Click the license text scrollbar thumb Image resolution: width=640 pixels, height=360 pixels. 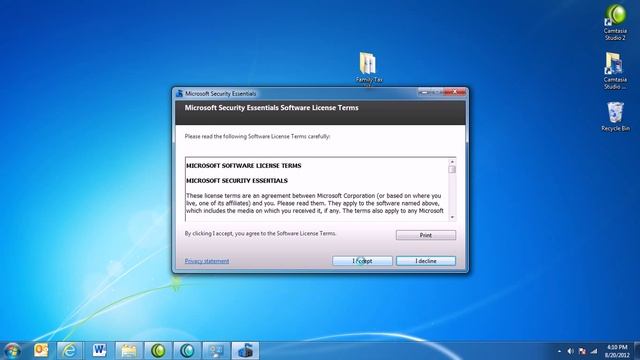tap(452, 169)
